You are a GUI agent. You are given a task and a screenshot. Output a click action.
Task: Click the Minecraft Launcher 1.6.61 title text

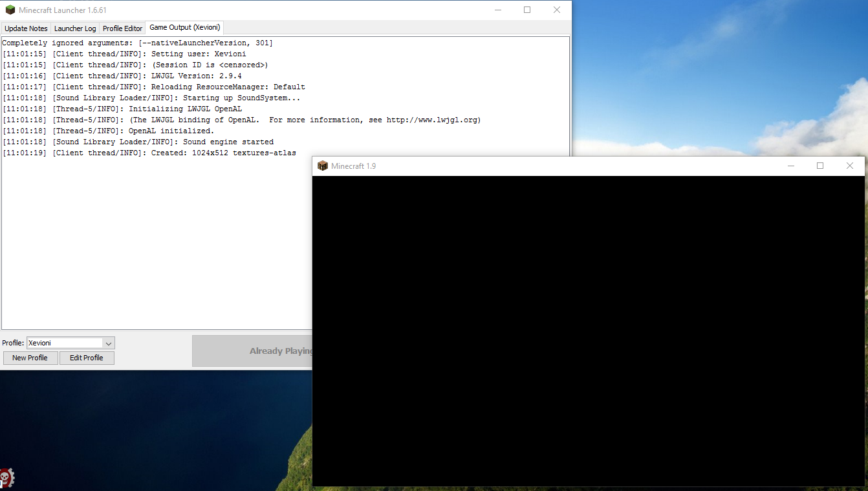point(63,10)
